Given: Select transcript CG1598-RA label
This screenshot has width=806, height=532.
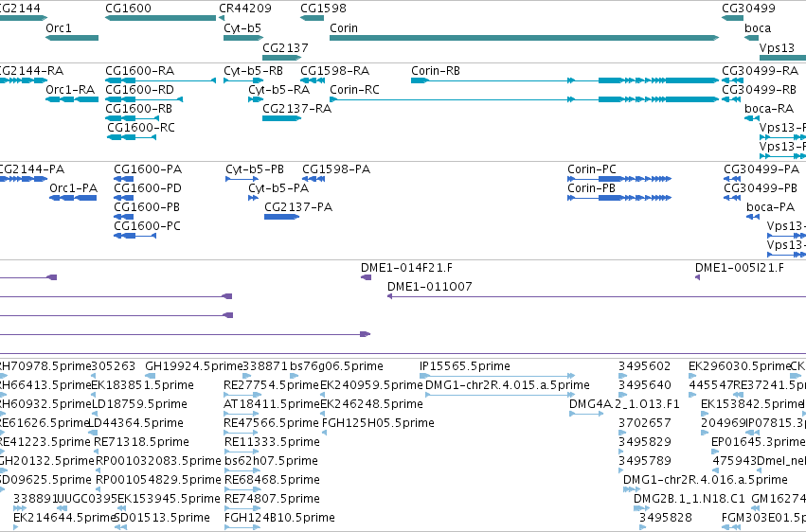Looking at the screenshot, I should (334, 71).
